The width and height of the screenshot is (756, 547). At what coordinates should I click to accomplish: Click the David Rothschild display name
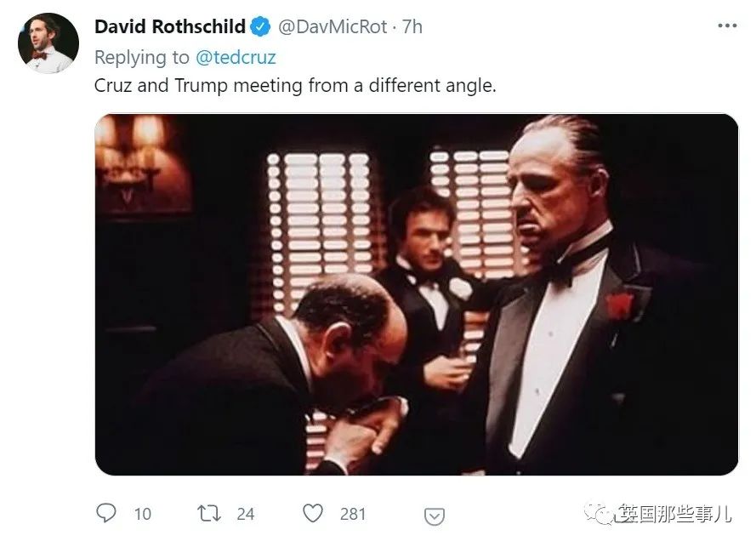[x=170, y=26]
